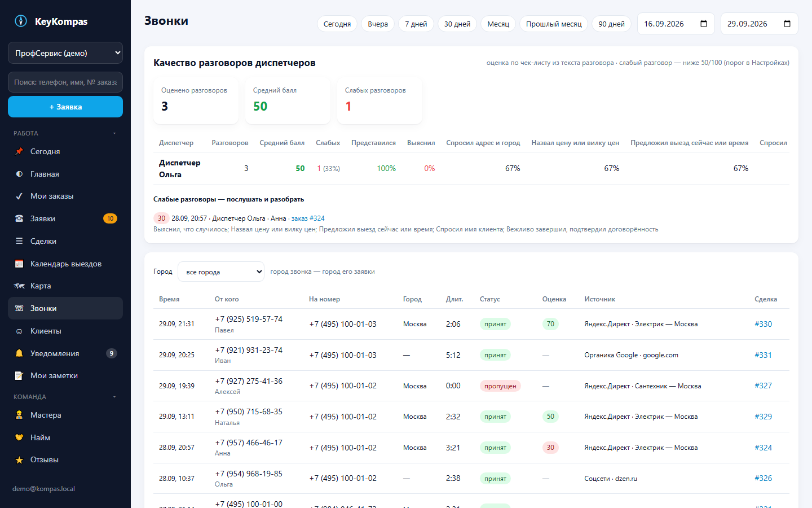Click the bell icon beside Уведомления
Screen dimensions: 812x508
(19, 353)
